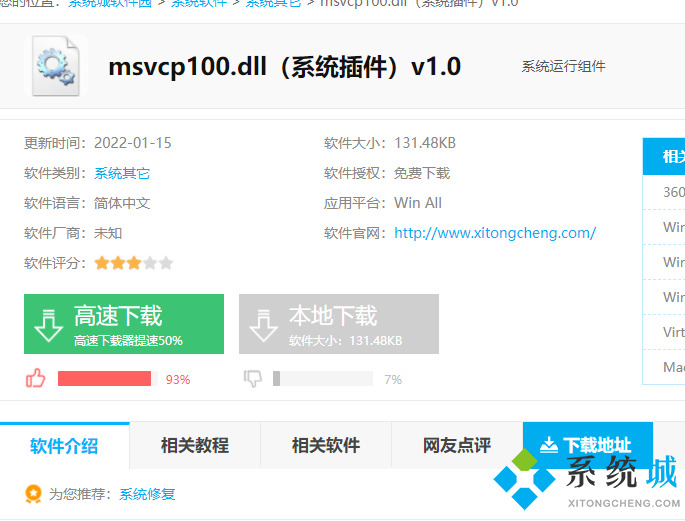685x521 pixels.
Task: Click the 93% like percentage text
Action: 178,380
